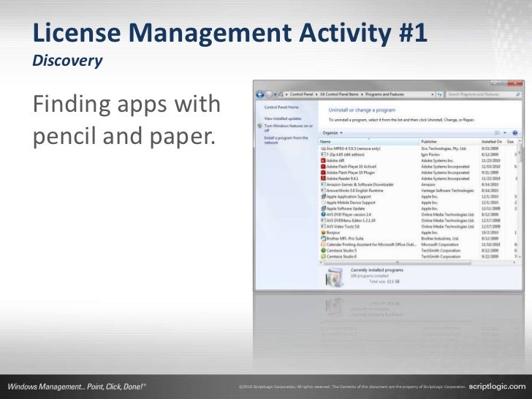Select the AVS Video Tools 5.6 icon
Image resolution: width=532 pixels, height=399 pixels.
(x=323, y=227)
